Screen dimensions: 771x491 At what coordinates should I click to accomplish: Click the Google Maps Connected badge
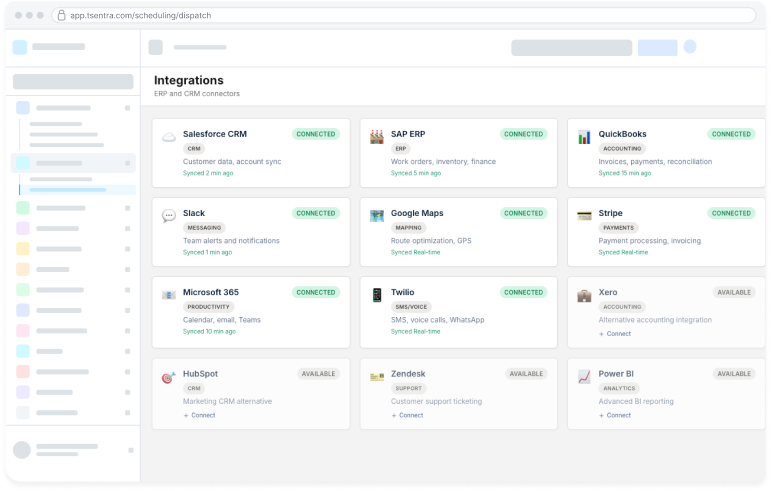tap(524, 213)
